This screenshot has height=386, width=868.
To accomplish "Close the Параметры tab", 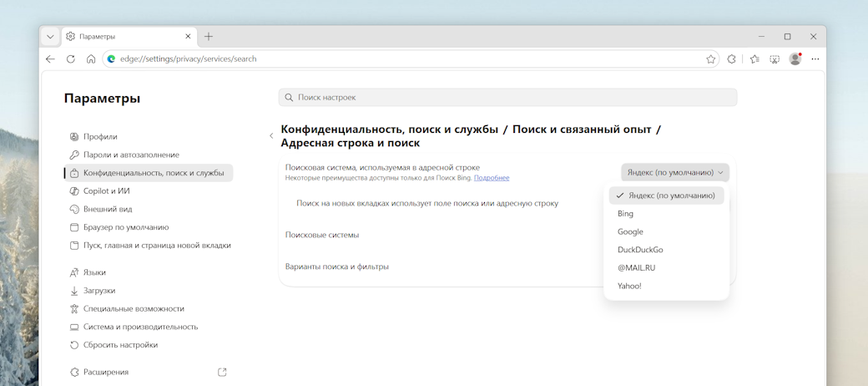I will pyautogui.click(x=188, y=37).
